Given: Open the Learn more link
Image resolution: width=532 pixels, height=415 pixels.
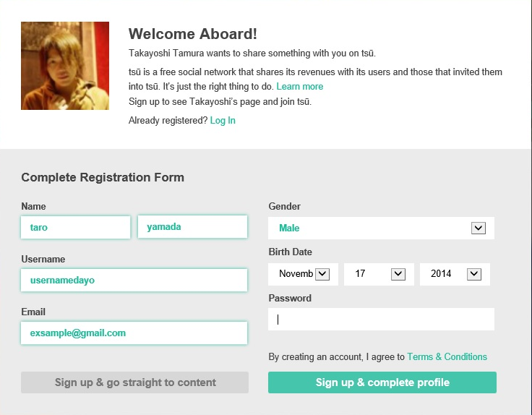Looking at the screenshot, I should [x=299, y=87].
